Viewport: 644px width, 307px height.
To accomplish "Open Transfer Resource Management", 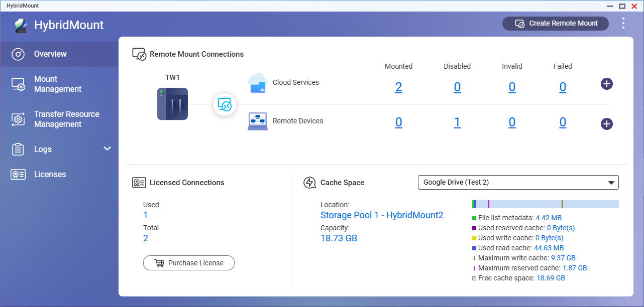I will click(x=66, y=119).
